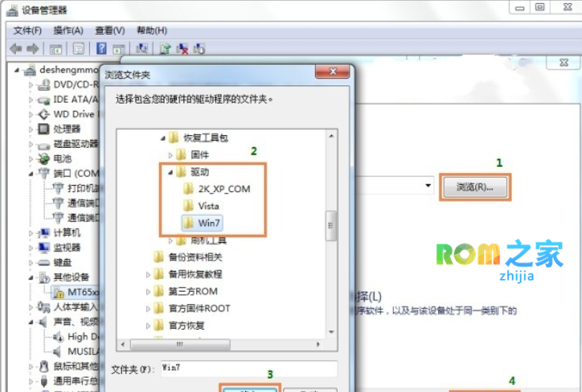Select the 官方固件ROOT folder

pyautogui.click(x=192, y=308)
